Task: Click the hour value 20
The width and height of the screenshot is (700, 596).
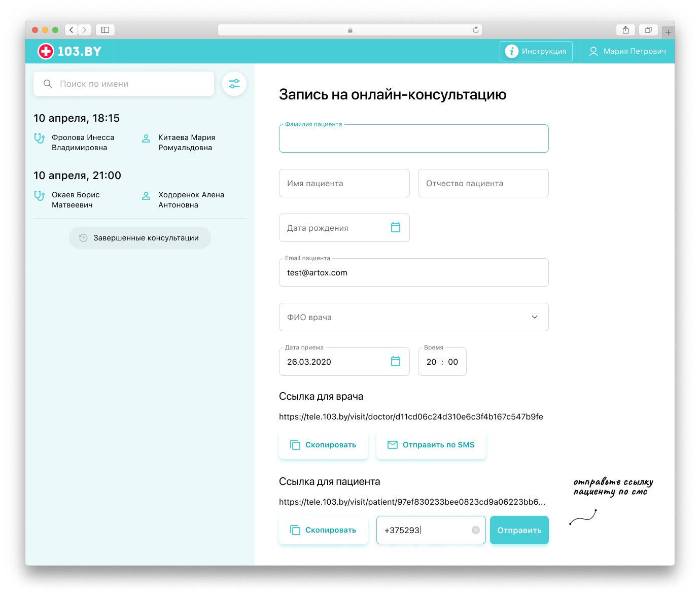Action: [x=431, y=362]
